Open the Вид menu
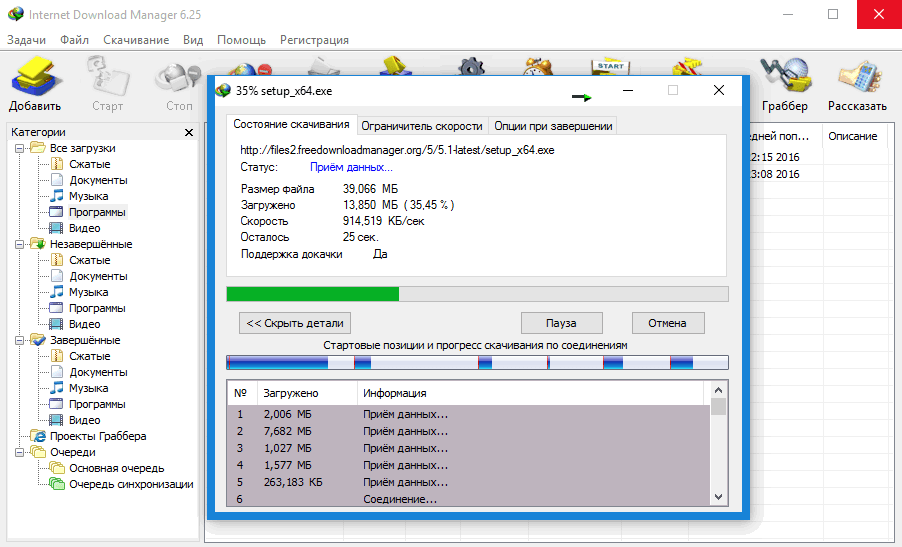This screenshot has width=902, height=547. [193, 40]
